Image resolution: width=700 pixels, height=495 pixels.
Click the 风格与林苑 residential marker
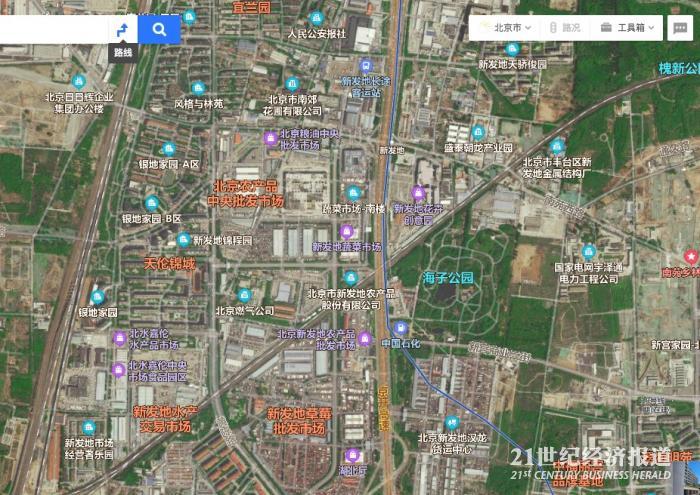[x=198, y=88]
